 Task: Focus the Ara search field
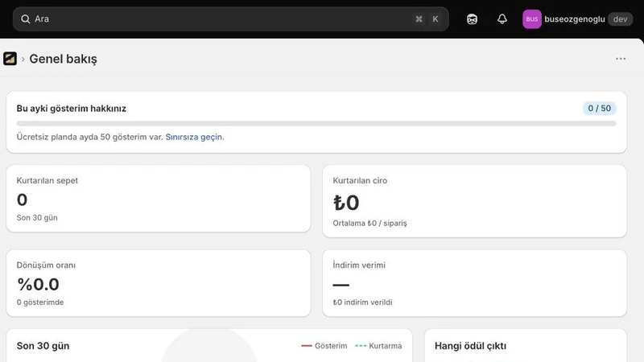coord(231,19)
